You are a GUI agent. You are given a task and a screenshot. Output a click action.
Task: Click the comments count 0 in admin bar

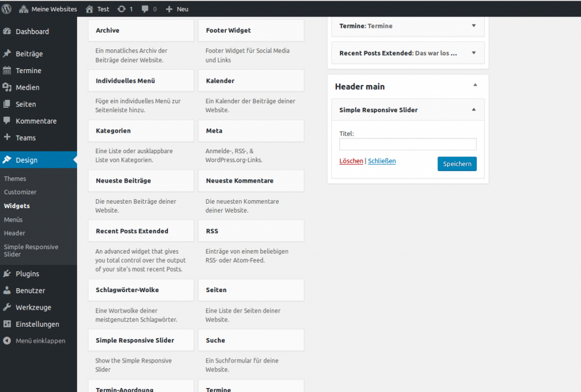coord(155,9)
